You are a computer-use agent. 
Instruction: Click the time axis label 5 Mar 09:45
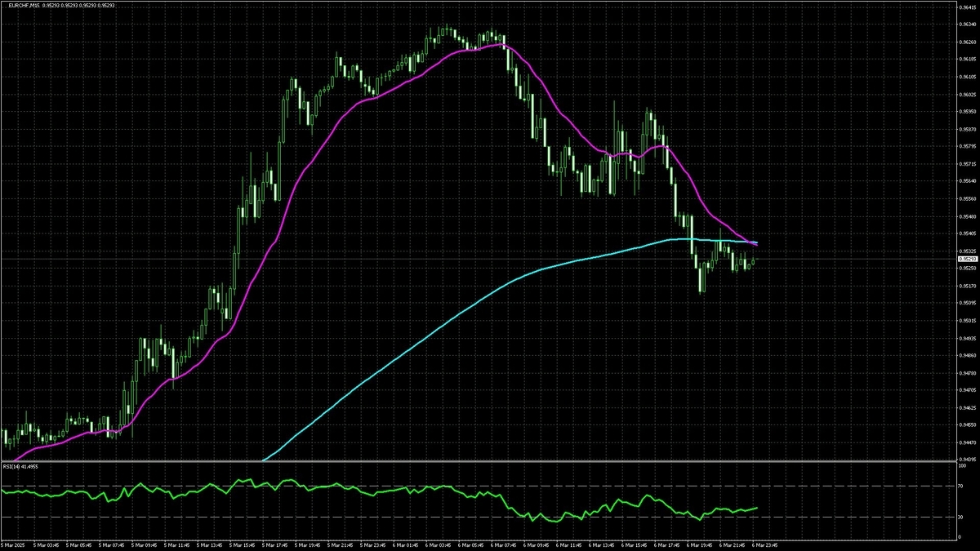(x=142, y=544)
